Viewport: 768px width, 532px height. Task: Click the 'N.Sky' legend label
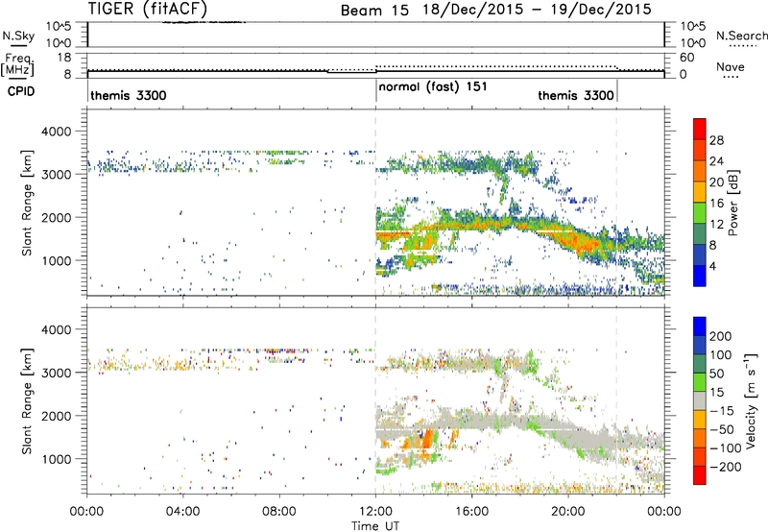point(18,36)
